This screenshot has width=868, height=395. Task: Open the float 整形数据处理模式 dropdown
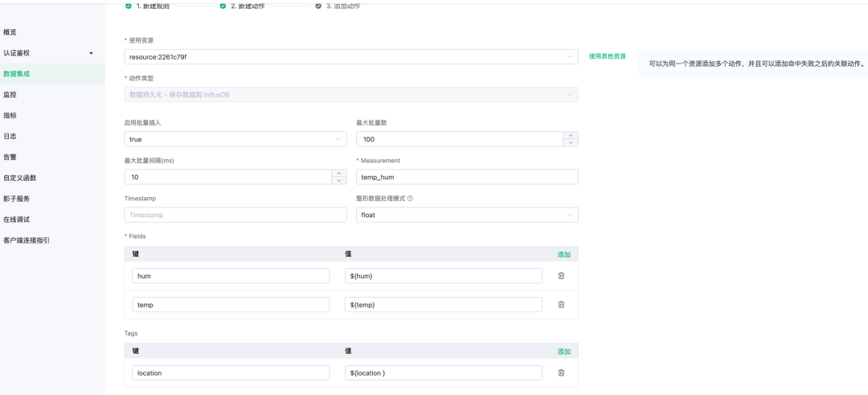click(x=466, y=215)
